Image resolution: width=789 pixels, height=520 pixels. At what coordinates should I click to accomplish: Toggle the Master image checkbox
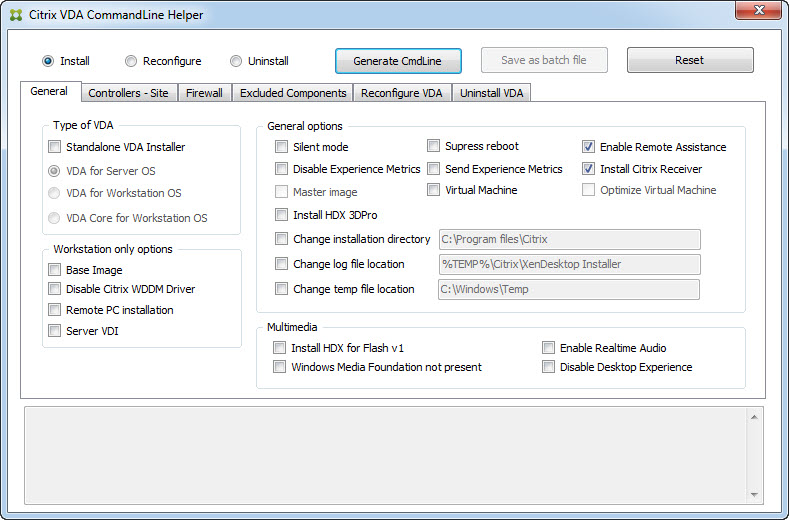281,192
